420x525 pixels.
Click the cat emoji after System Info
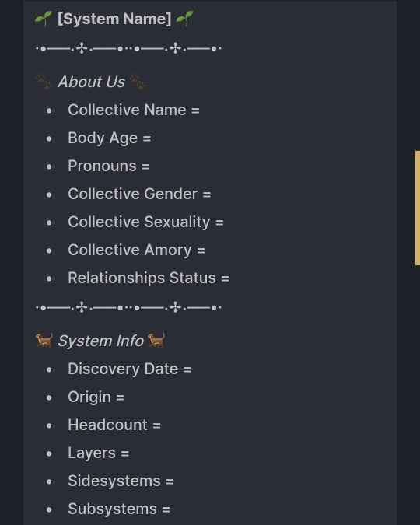pos(156,341)
